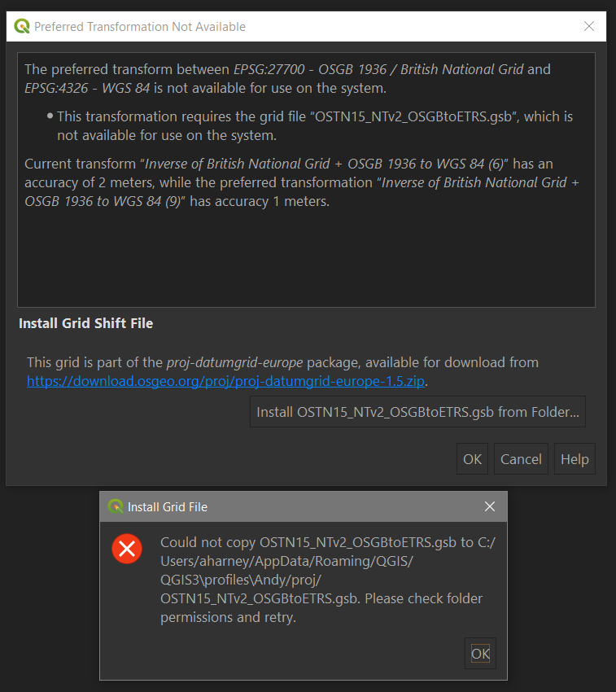
Task: Click OK in the Install Grid File error dialog
Action: 480,653
